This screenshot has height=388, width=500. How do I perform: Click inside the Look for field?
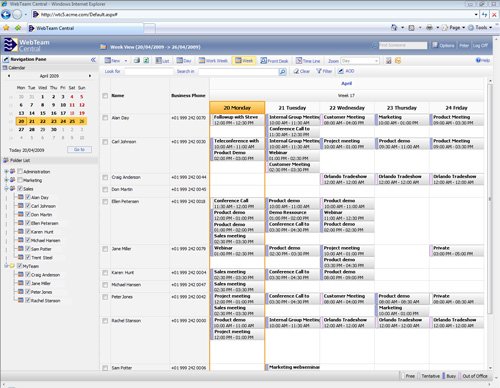point(149,71)
